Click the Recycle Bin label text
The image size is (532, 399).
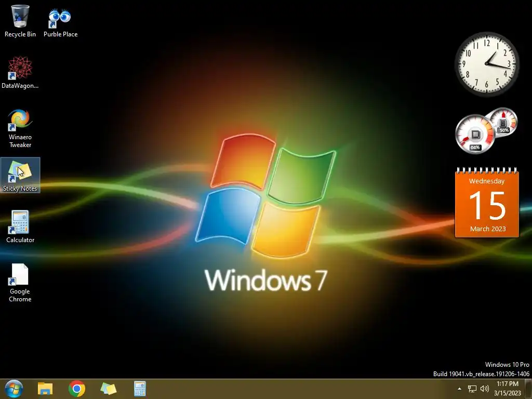click(x=20, y=34)
